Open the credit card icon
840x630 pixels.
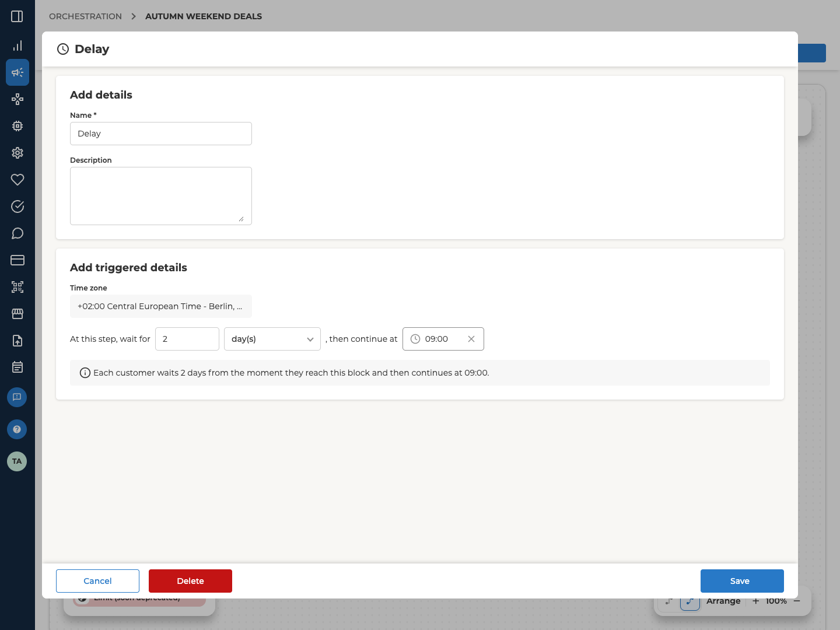17,260
